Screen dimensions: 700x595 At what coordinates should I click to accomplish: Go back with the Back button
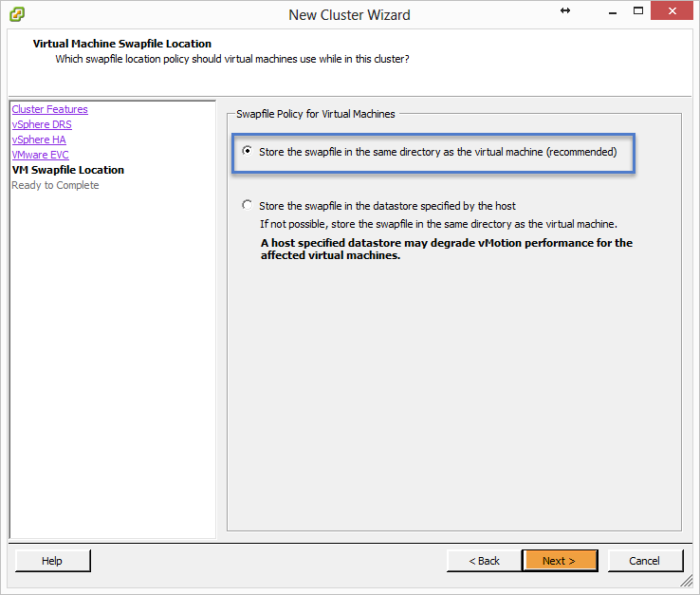pos(484,561)
